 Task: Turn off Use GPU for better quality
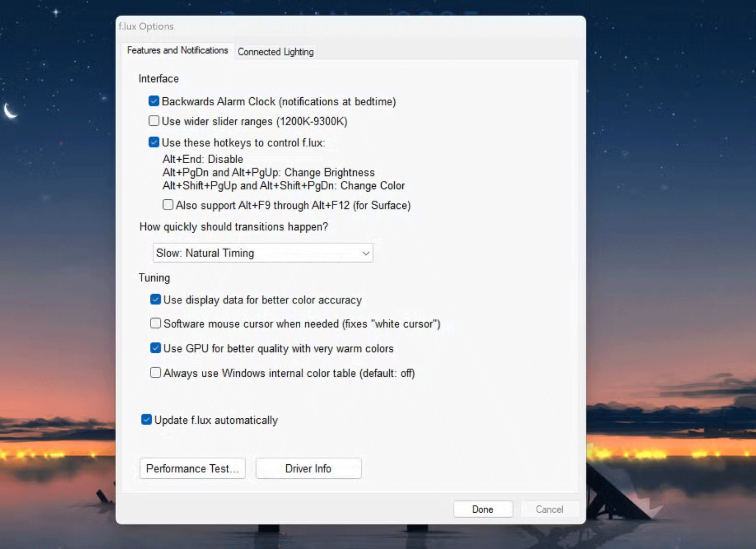[x=156, y=348]
